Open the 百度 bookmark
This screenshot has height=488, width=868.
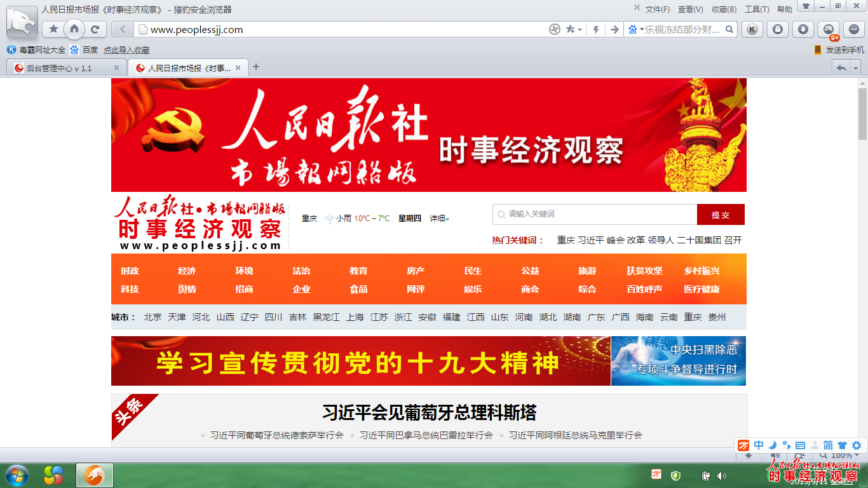pyautogui.click(x=84, y=50)
